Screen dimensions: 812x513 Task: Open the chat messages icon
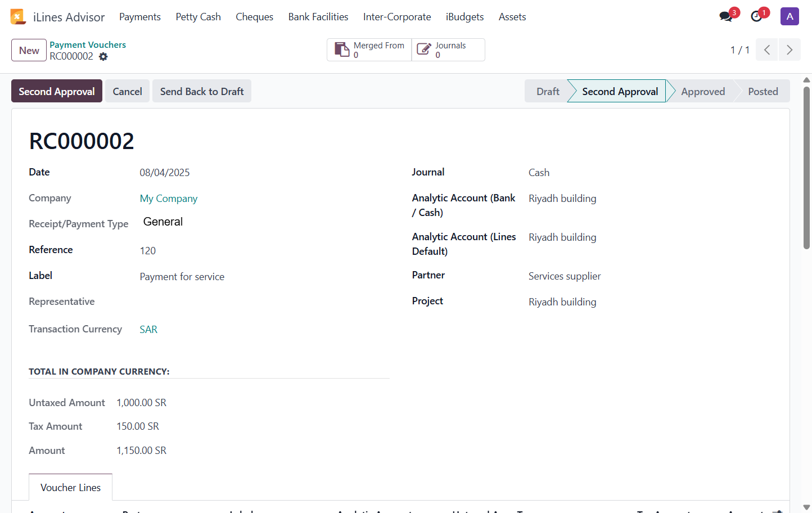click(726, 16)
